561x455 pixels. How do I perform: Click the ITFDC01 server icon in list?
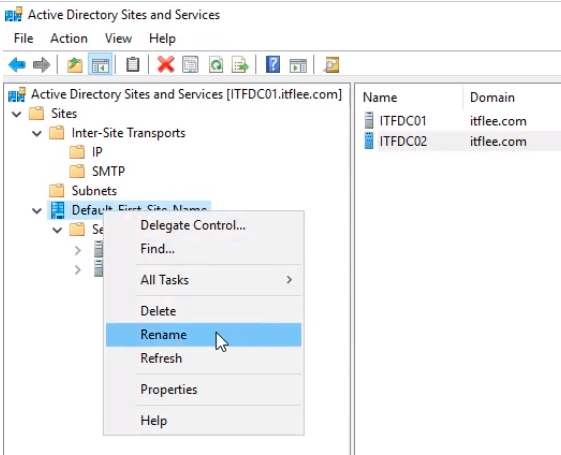369,121
